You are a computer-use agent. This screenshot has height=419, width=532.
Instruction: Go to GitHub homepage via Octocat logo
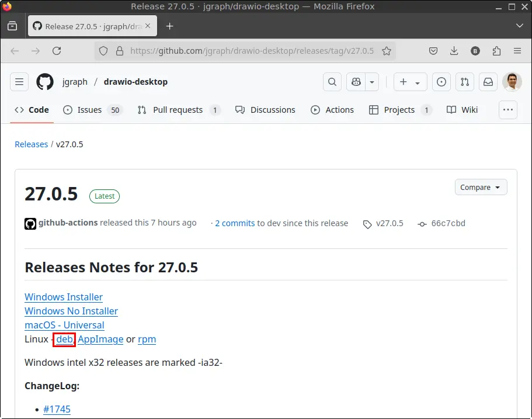pyautogui.click(x=45, y=82)
